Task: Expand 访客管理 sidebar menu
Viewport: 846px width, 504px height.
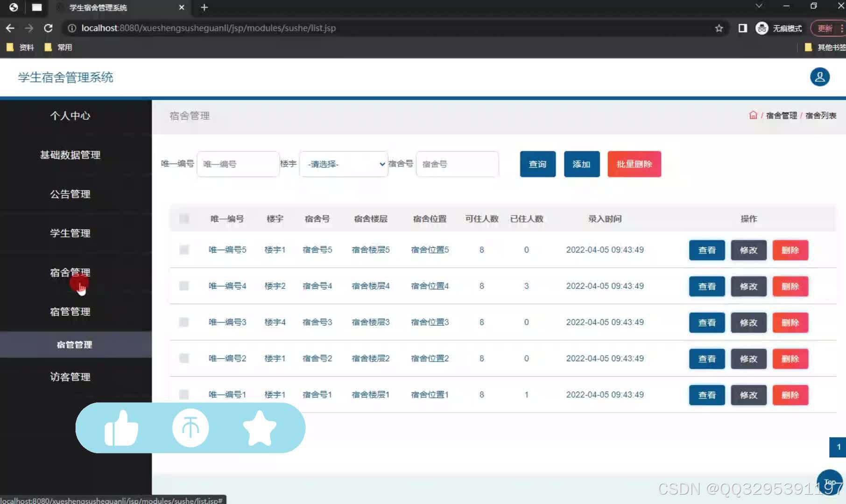Action: [70, 377]
